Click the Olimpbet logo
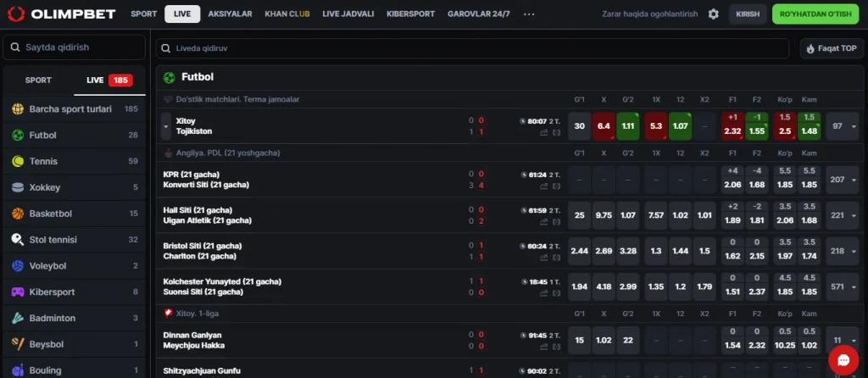Image resolution: width=868 pixels, height=378 pixels. [61, 14]
